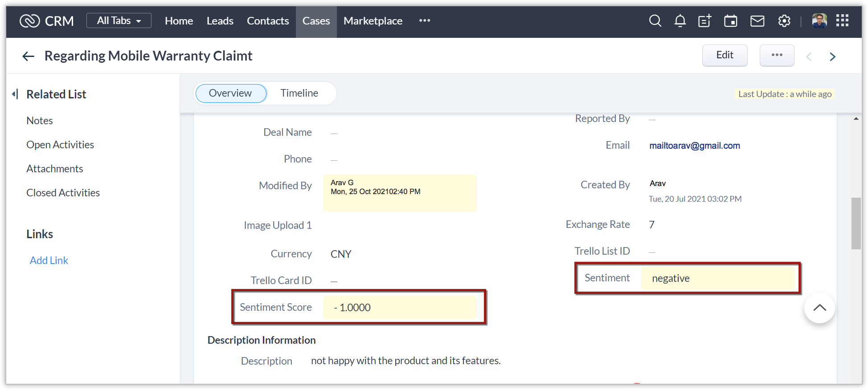Viewport: 868px width, 390px height.
Task: Click the quick create plus icon
Action: tap(704, 21)
